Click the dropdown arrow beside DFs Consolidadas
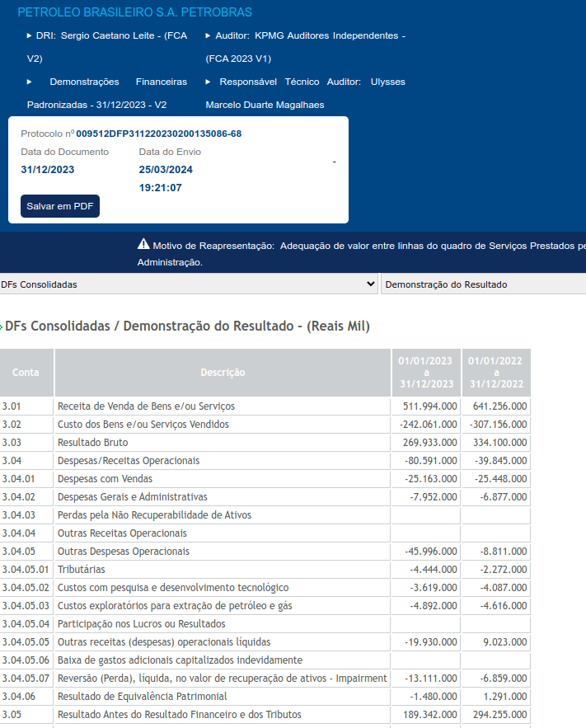The height and width of the screenshot is (728, 586). pyautogui.click(x=370, y=284)
